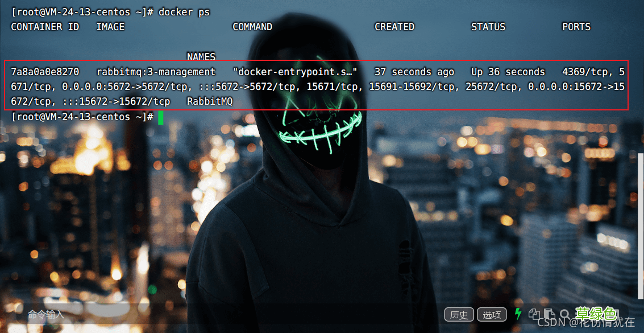Screen dimensions: 644x333
Task: Open search with the magnifier icon
Action: coord(564,314)
